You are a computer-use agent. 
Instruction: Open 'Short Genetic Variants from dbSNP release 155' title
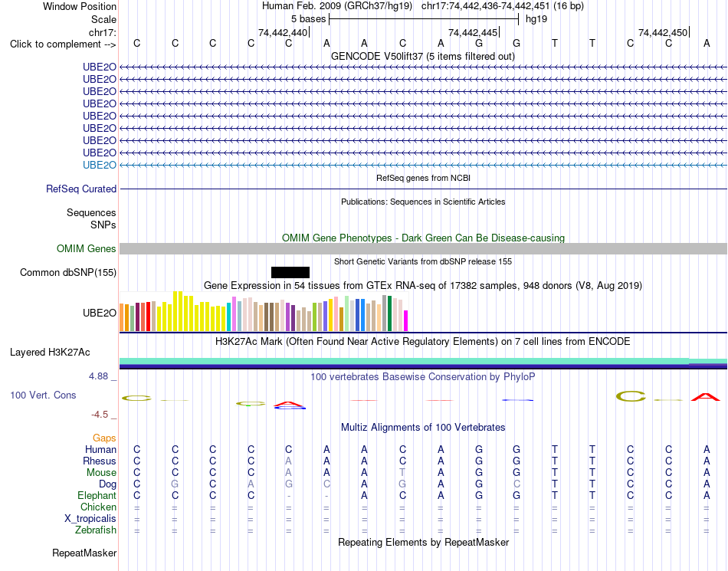(x=423, y=261)
